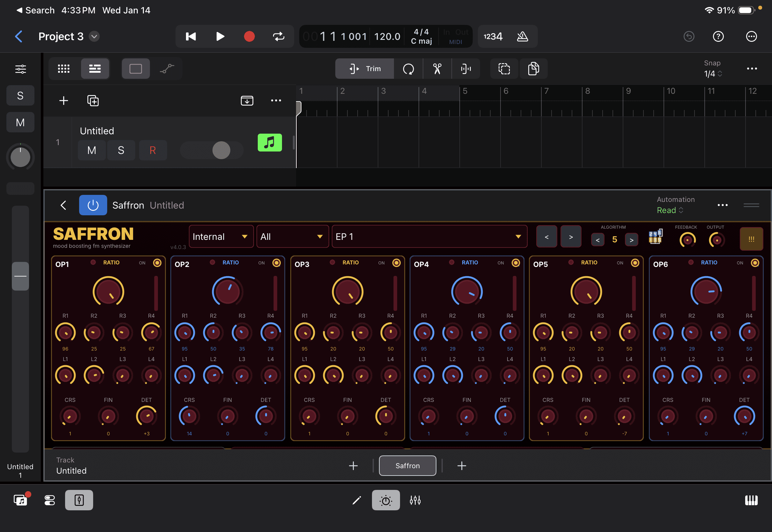Go back from the Saffron plugin view
The height and width of the screenshot is (532, 772).
63,205
